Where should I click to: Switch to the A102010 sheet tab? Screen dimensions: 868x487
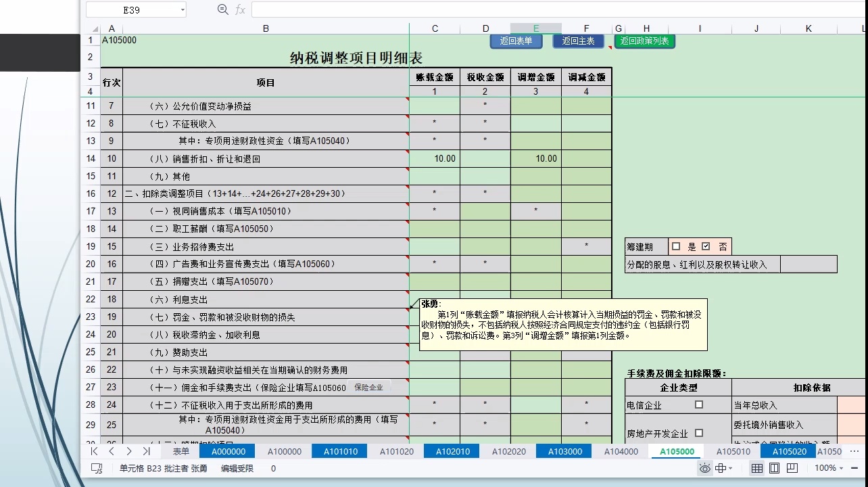452,451
